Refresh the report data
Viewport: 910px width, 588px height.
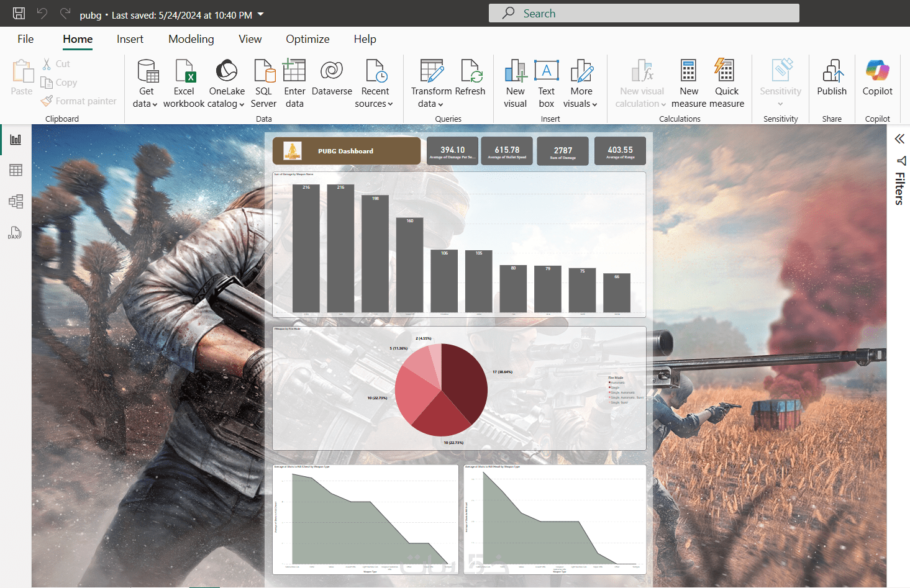click(x=470, y=78)
